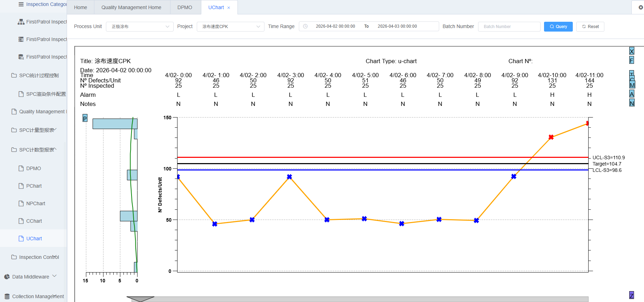This screenshot has height=302, width=644.
Task: Open first First/Patrol Inspect sidebar item
Action: [42, 22]
